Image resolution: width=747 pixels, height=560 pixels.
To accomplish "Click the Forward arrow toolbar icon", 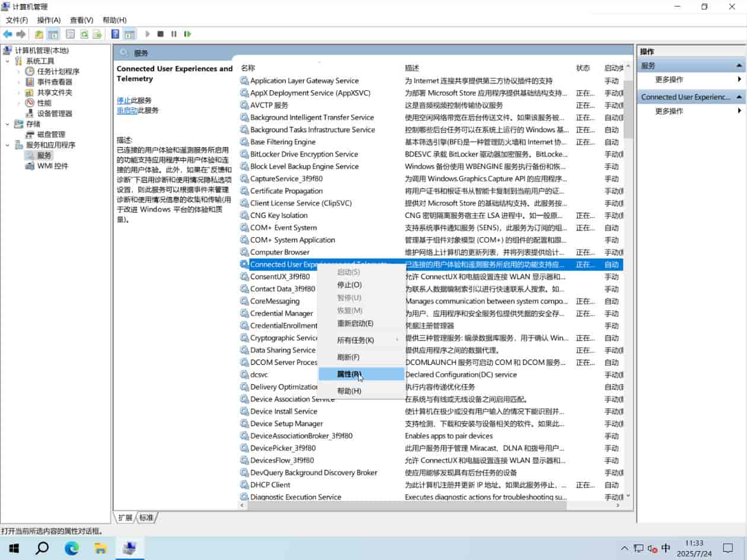I will coord(21,34).
